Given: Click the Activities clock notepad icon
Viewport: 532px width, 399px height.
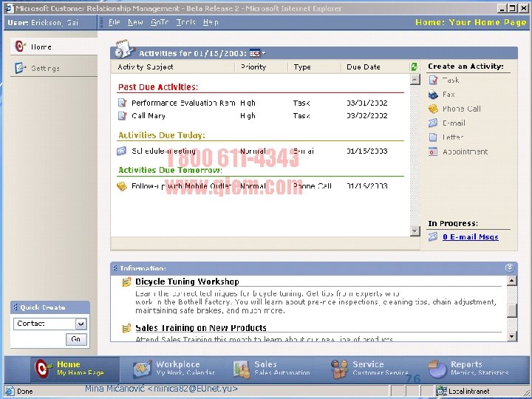Looking at the screenshot, I should (x=123, y=49).
